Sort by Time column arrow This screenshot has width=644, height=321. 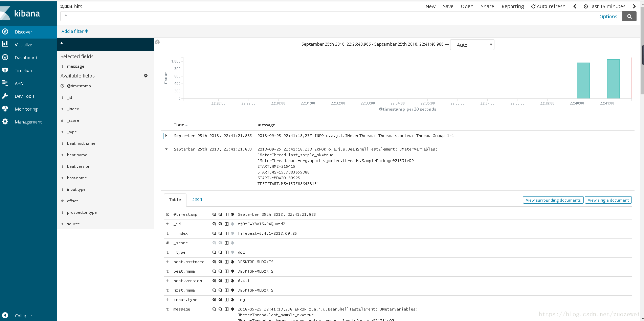pos(186,125)
